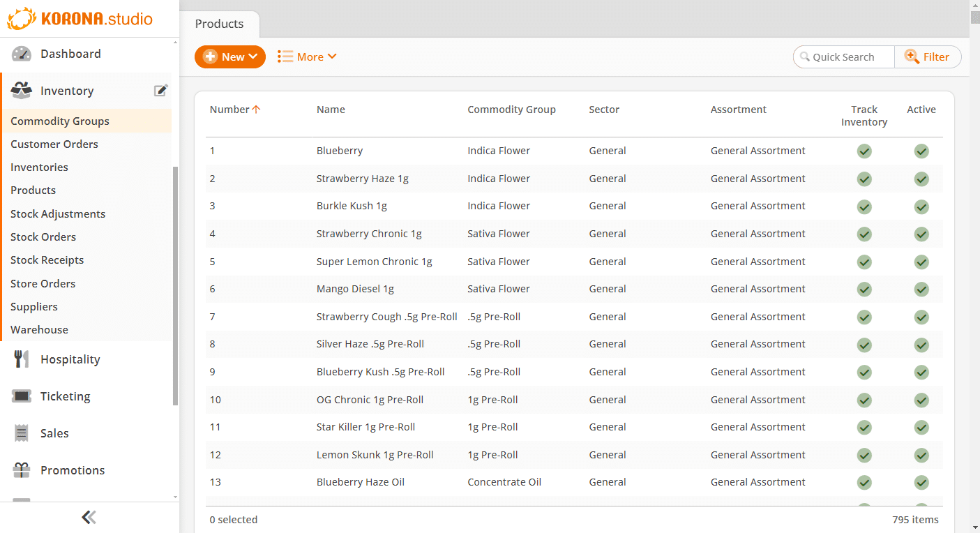Open Stock Adjustments in the sidebar

coord(58,213)
